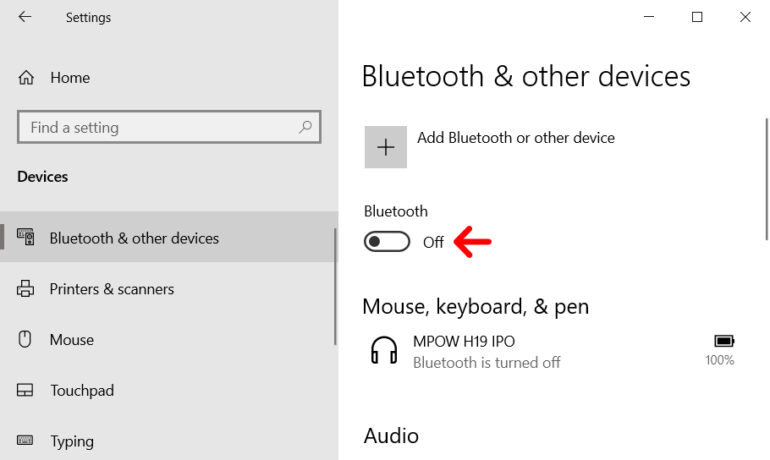The width and height of the screenshot is (770, 460).
Task: Click the Touchpad icon in sidebar
Action: click(26, 391)
